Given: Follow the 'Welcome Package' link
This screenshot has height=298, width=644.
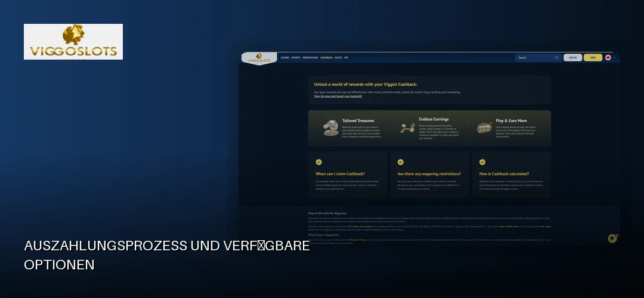Looking at the screenshot, I should click(x=358, y=240).
